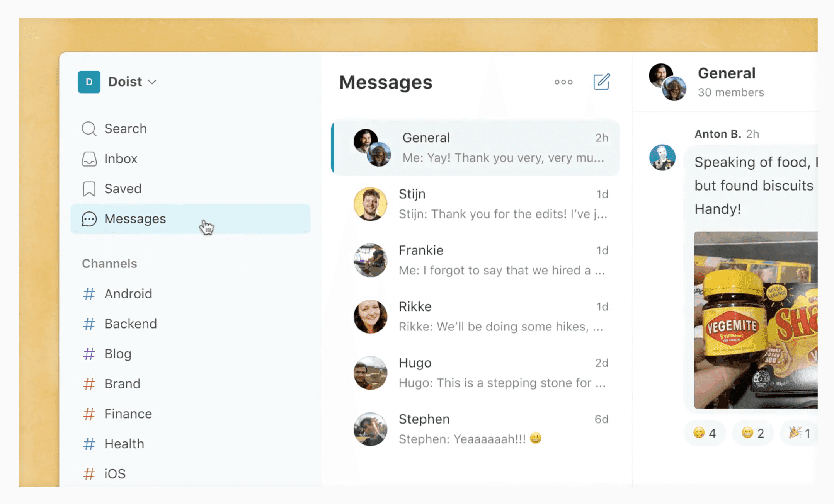Open Search in the sidebar
Viewport: 834px width, 504px height.
tap(191, 129)
